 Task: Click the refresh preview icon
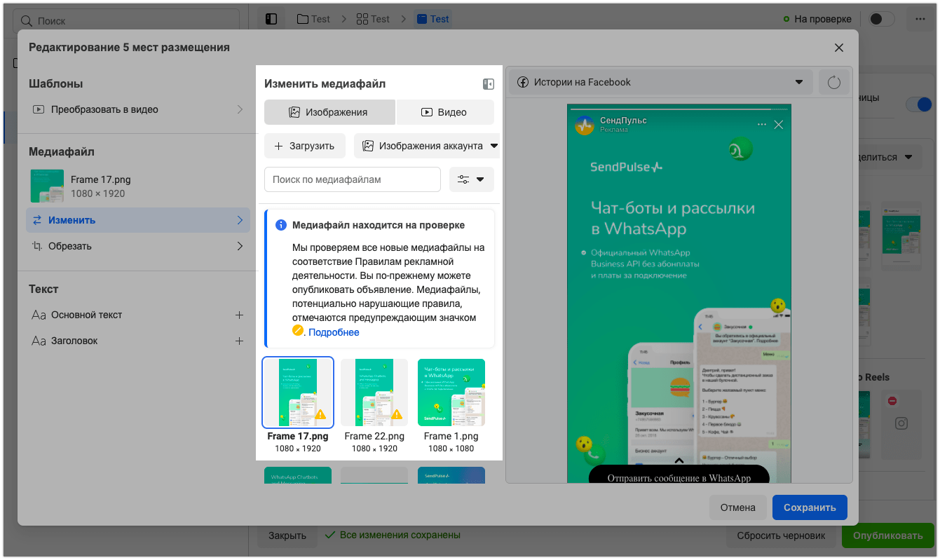834,83
